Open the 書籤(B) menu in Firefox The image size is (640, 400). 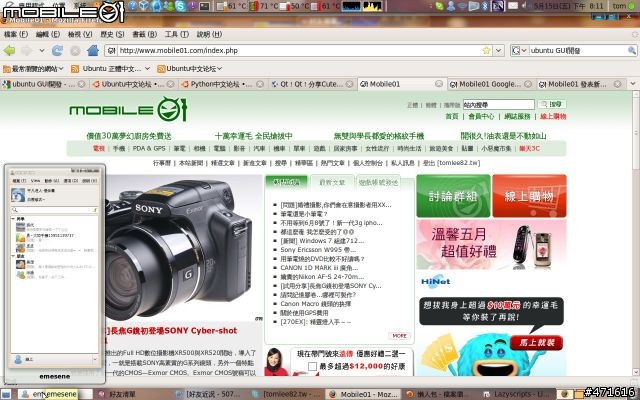[144, 34]
